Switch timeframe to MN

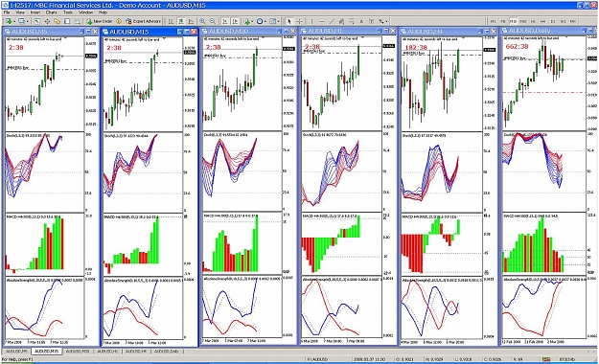[572, 21]
